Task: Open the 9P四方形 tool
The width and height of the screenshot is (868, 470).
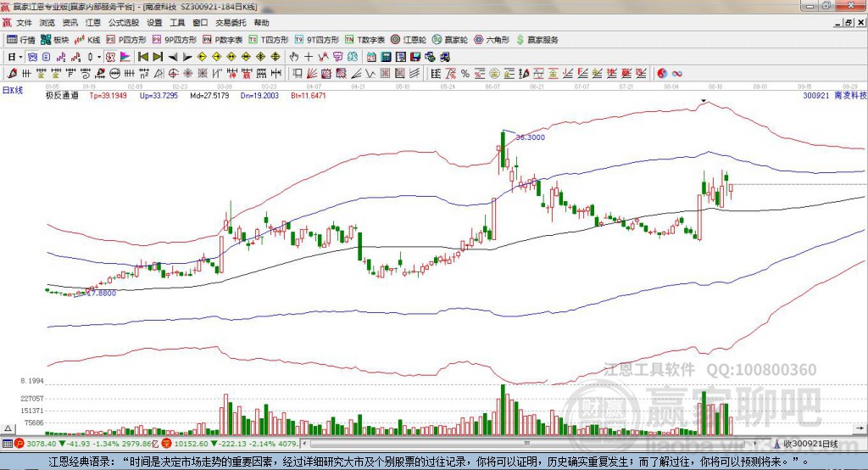Action: point(175,40)
